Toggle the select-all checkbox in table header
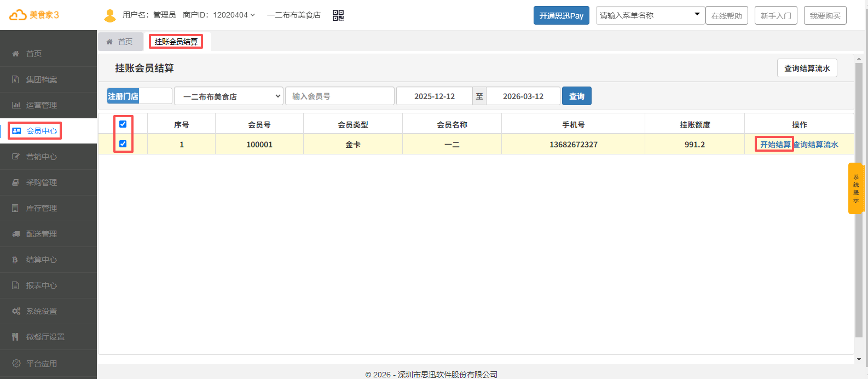 [123, 124]
